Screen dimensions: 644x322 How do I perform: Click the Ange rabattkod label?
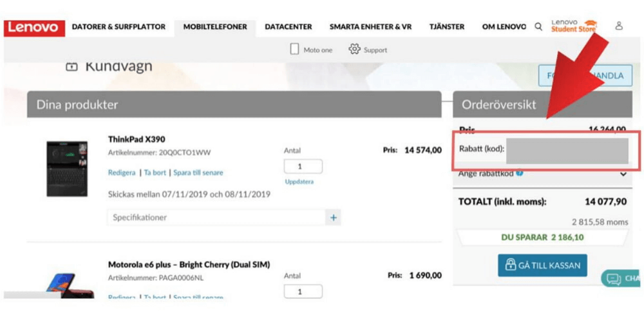pos(486,173)
